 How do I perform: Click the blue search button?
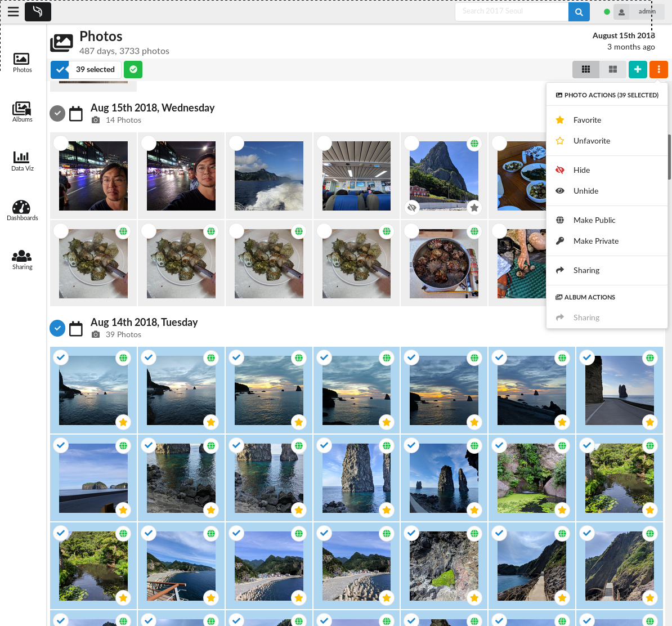[x=579, y=11]
